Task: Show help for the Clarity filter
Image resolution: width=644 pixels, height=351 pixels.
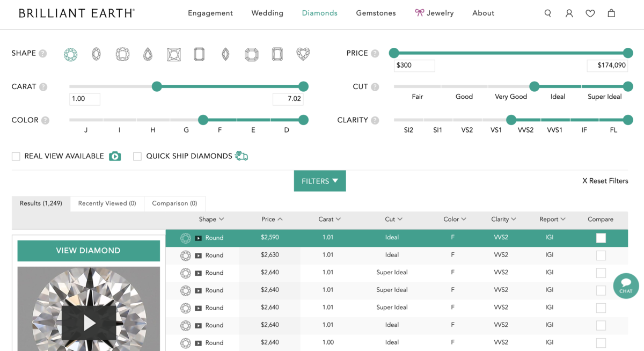Action: [375, 120]
